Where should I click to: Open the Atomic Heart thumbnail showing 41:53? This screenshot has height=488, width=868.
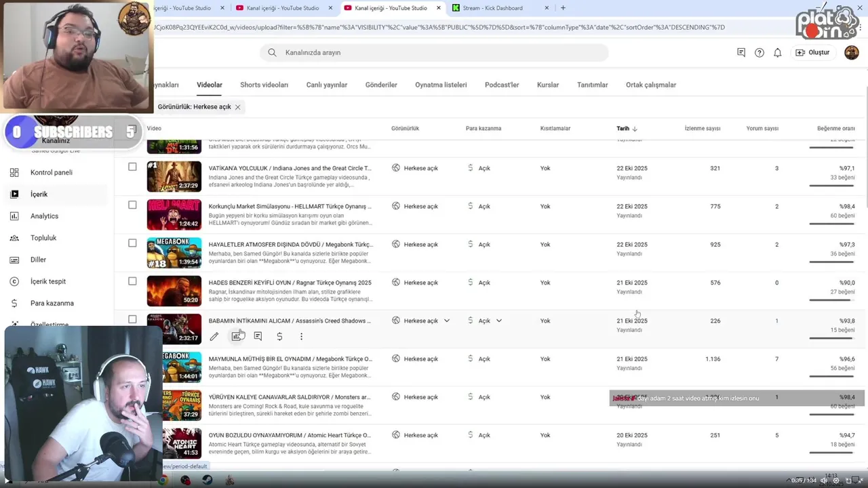pyautogui.click(x=182, y=443)
